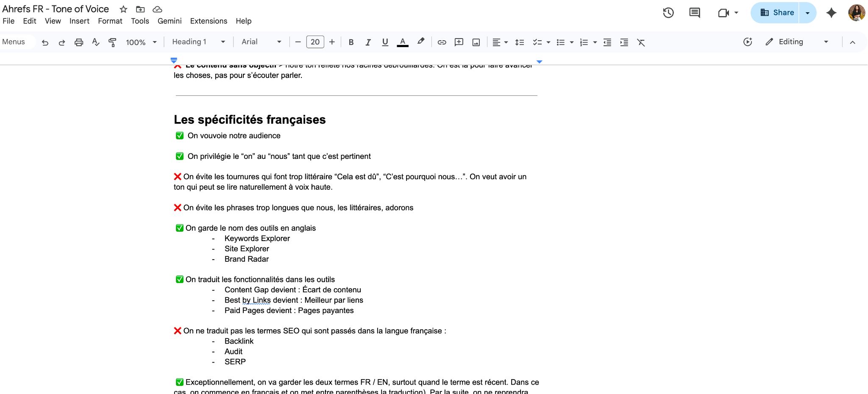
Task: Star the document
Action: coord(123,9)
